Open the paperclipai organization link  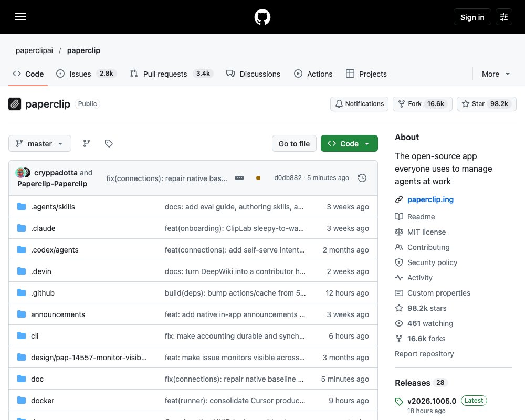pyautogui.click(x=34, y=50)
